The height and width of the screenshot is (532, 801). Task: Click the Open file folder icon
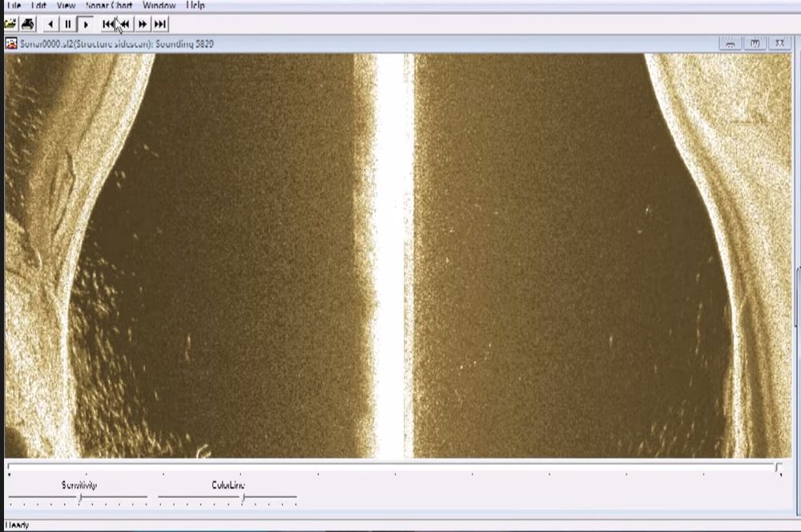[x=10, y=24]
